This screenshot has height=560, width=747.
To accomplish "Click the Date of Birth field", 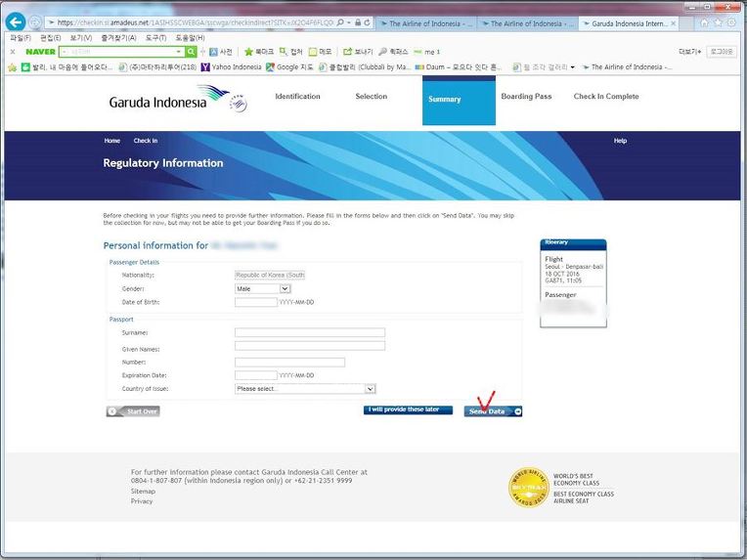I will pyautogui.click(x=256, y=302).
